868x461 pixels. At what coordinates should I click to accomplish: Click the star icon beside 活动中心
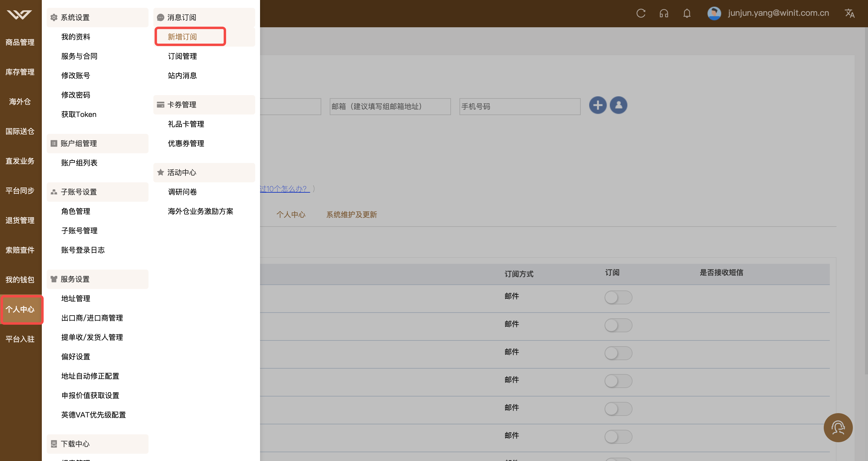tap(161, 172)
